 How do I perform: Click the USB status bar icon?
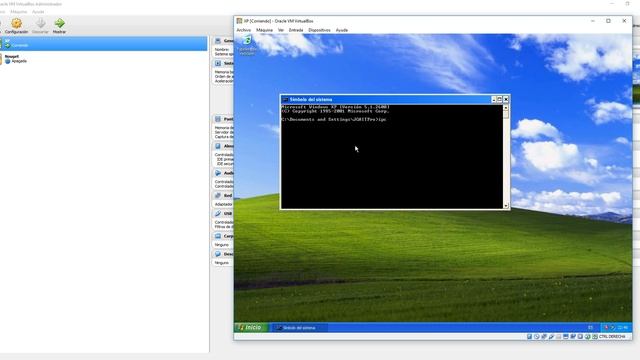click(x=551, y=337)
